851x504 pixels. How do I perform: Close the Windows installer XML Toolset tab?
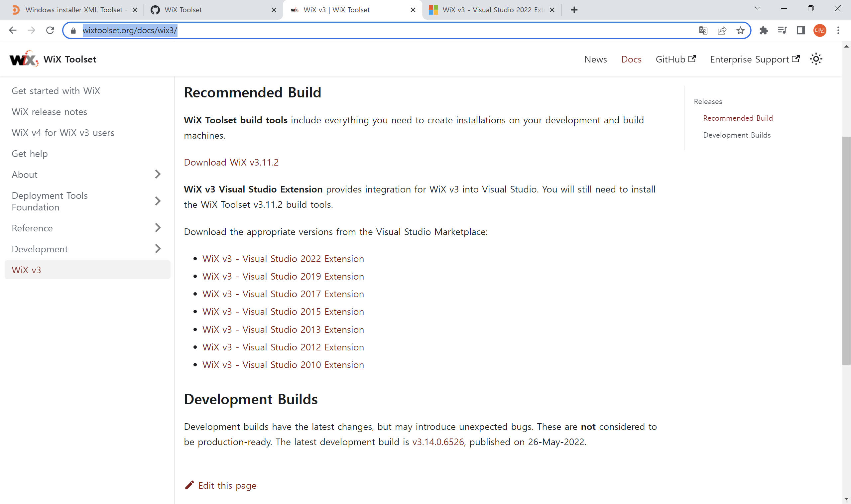tap(135, 10)
